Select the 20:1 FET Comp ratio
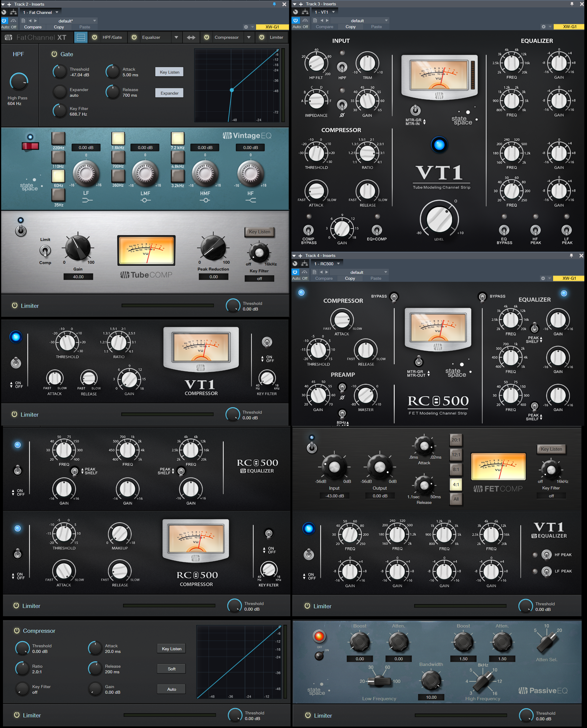The height and width of the screenshot is (728, 587). [456, 440]
